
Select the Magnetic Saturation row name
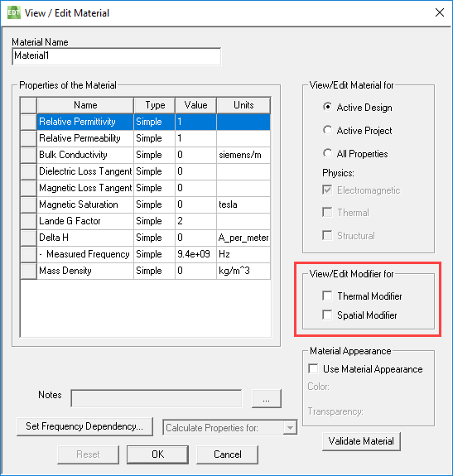(x=85, y=204)
